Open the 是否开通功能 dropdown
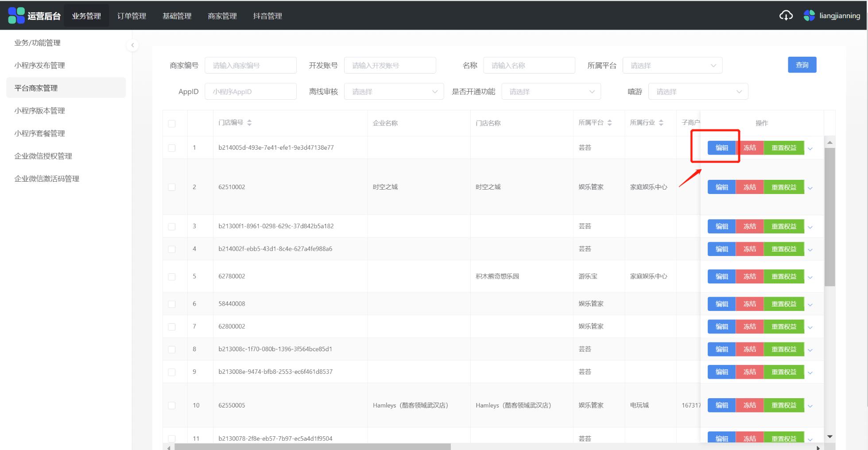 pos(551,92)
